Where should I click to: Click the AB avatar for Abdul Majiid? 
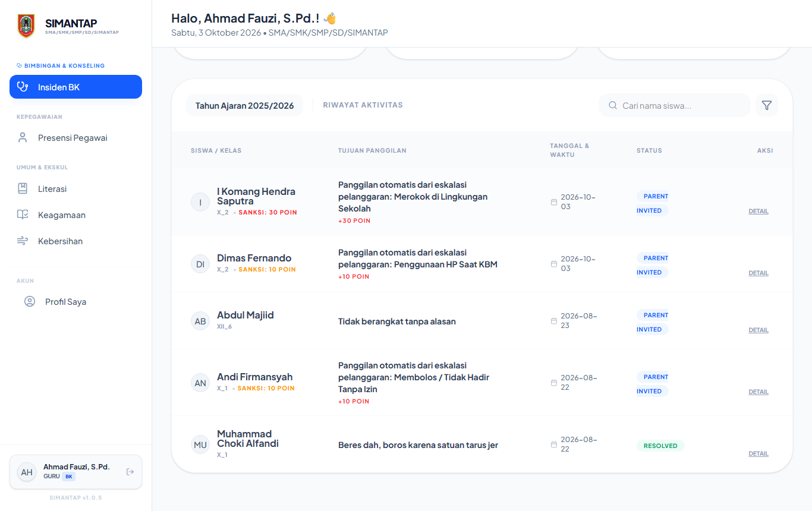[x=200, y=321]
